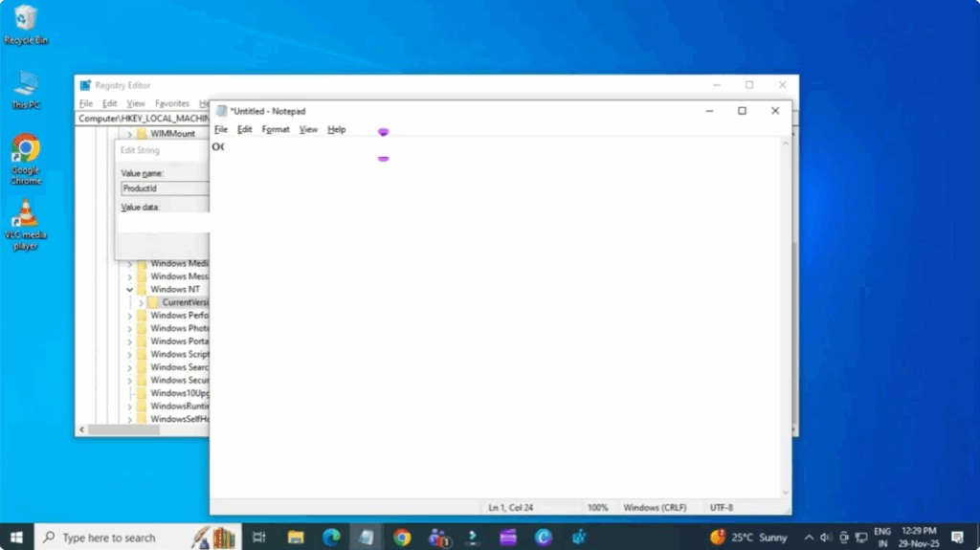980x550 pixels.
Task: Expand the WIMMount registry key
Action: point(129,134)
